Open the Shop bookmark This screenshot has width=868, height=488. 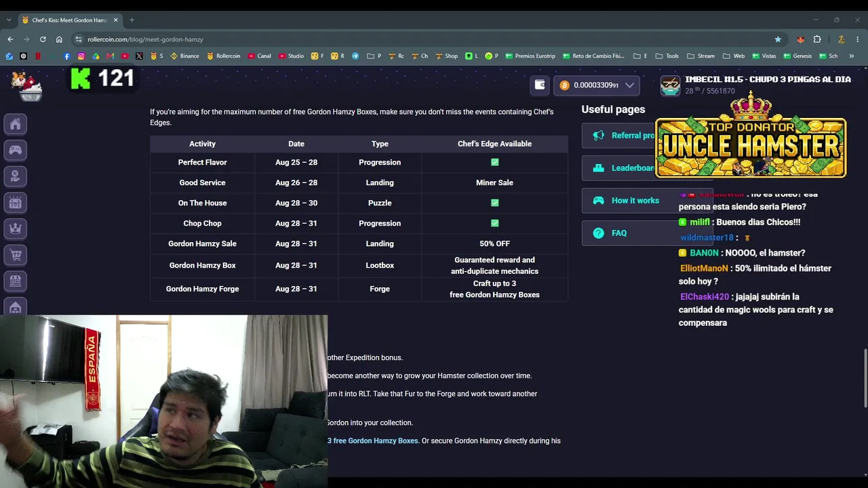pos(446,56)
